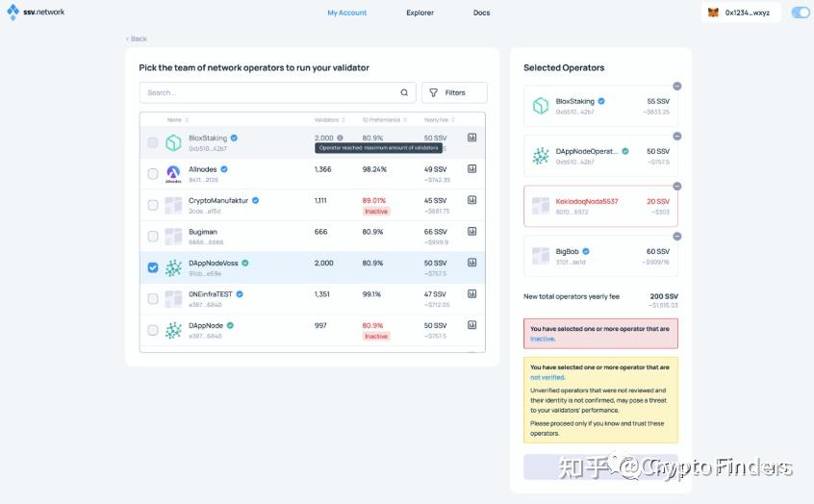This screenshot has width=814, height=504.
Task: Click the 0x1234...wxyz wallet address button
Action: click(x=741, y=13)
